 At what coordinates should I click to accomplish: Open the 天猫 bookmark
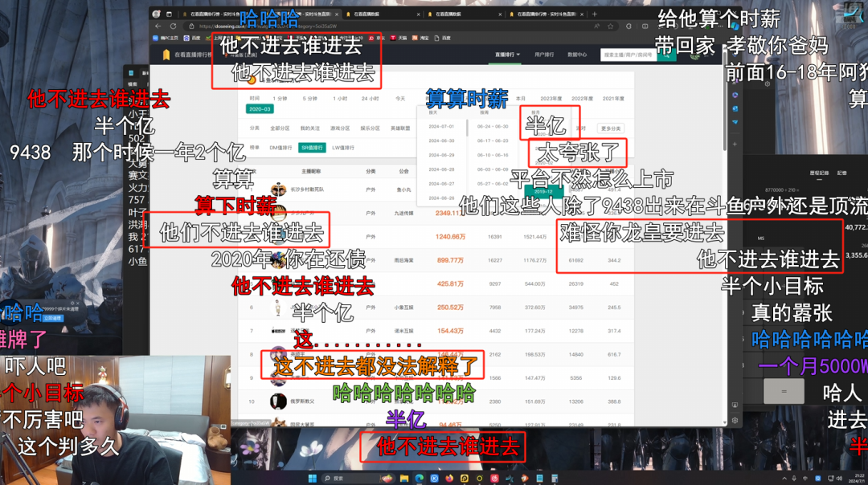pyautogui.click(x=399, y=39)
